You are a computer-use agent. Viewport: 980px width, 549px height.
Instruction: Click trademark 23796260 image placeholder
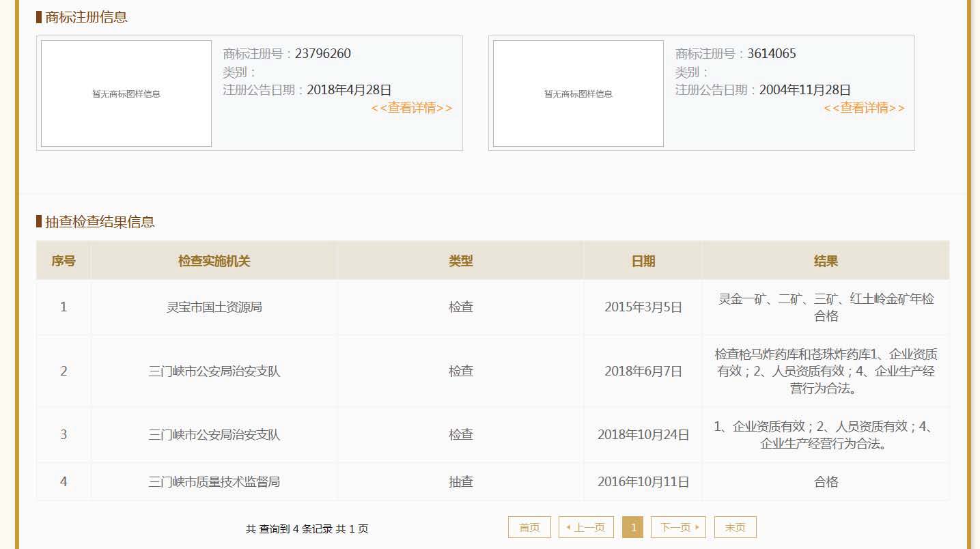[126, 94]
